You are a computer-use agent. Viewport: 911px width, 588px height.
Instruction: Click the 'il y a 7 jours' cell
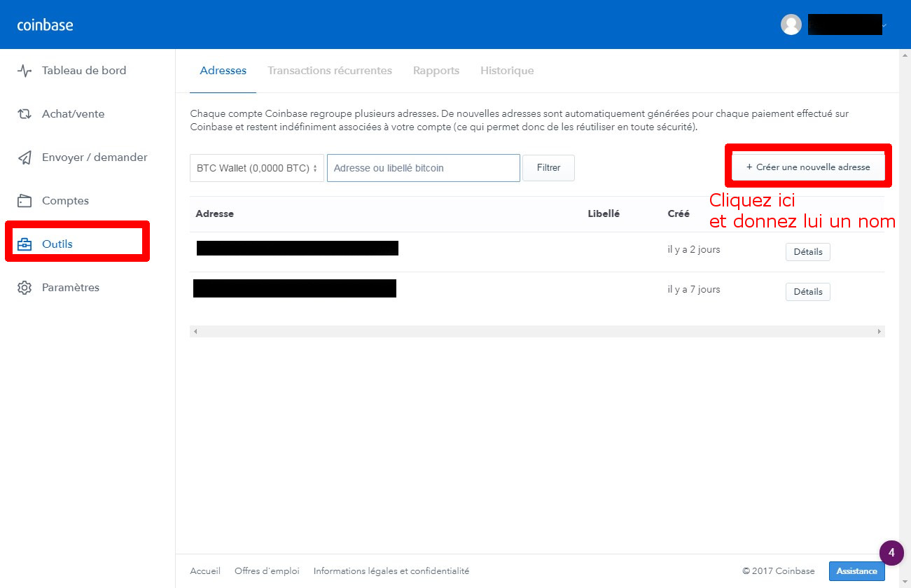tap(694, 289)
